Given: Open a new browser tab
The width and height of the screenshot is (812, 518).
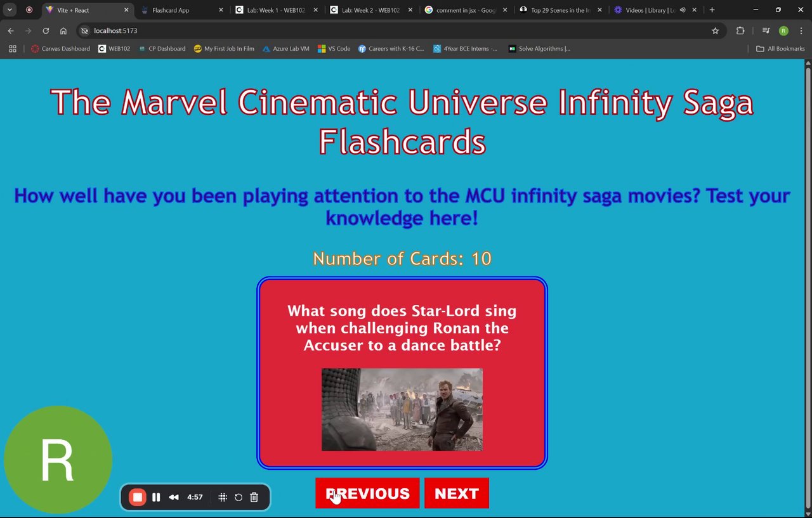Looking at the screenshot, I should 712,10.
